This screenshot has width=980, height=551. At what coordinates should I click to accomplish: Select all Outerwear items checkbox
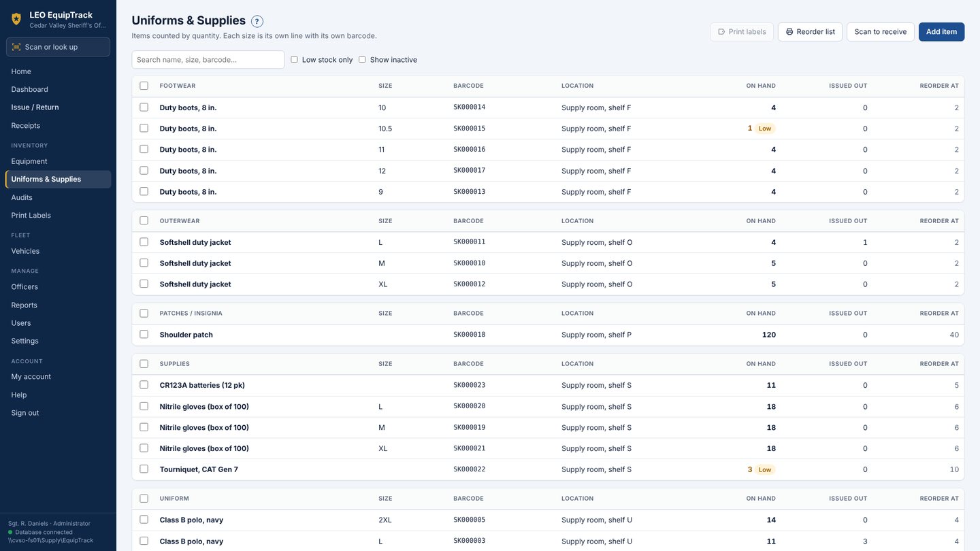144,220
